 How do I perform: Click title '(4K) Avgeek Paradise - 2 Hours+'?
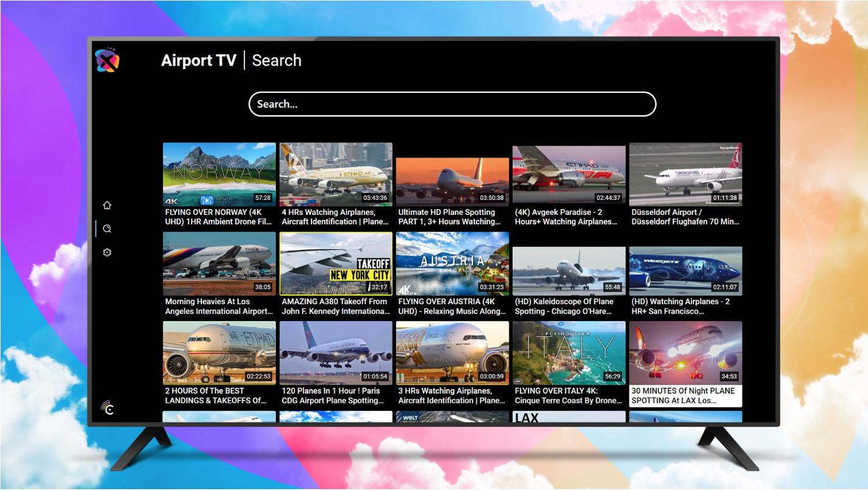pos(566,217)
